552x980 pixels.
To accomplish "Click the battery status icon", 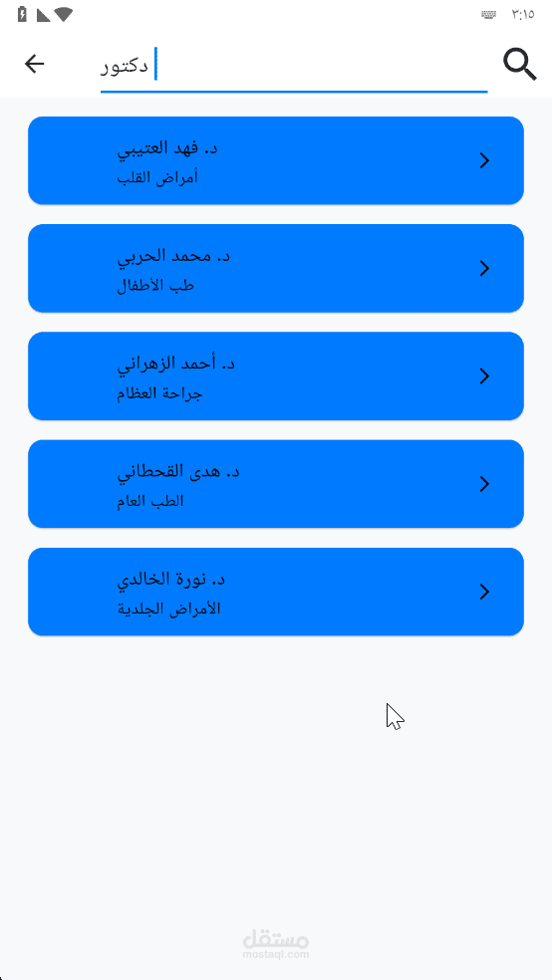I will tap(23, 14).
